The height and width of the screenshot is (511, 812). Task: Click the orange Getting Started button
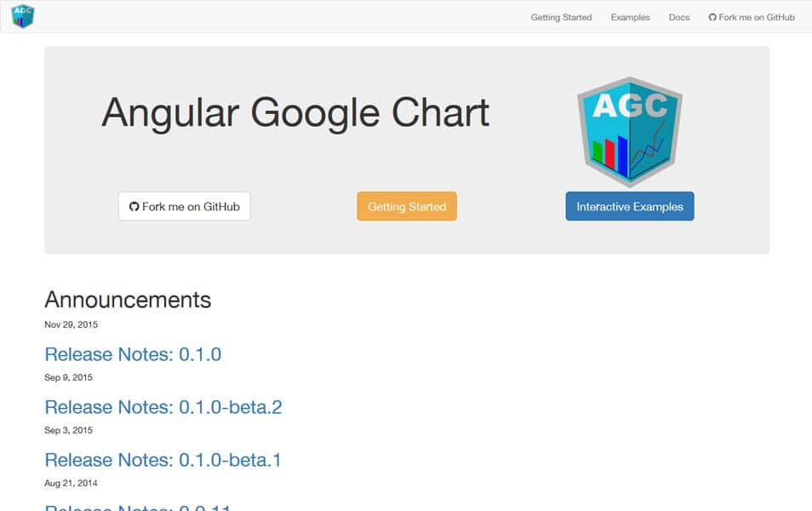(407, 206)
